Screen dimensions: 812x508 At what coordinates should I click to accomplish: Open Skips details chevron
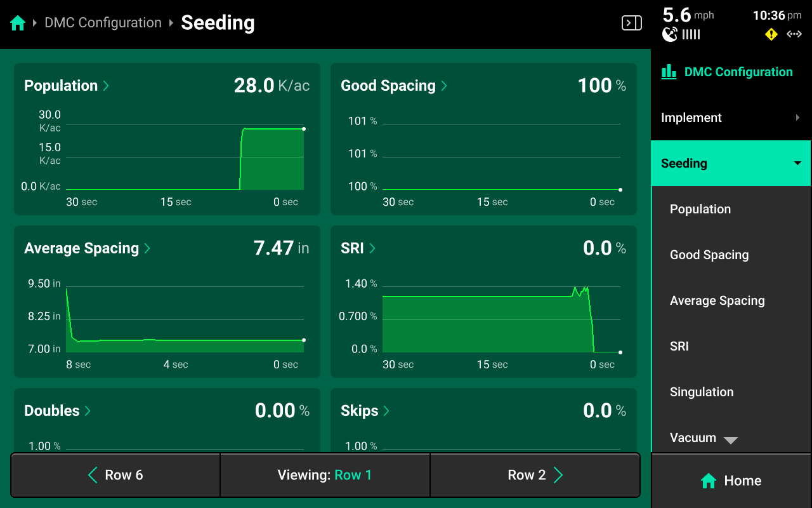coord(386,411)
